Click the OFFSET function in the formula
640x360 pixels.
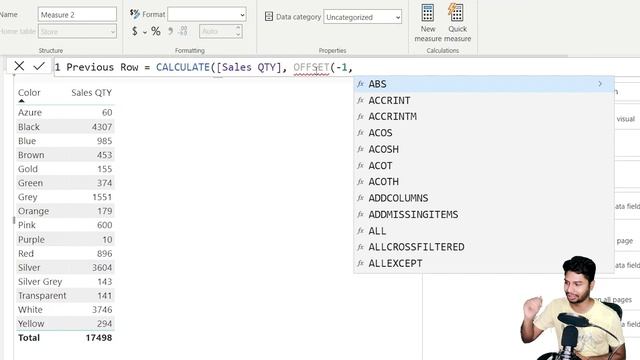click(x=311, y=67)
